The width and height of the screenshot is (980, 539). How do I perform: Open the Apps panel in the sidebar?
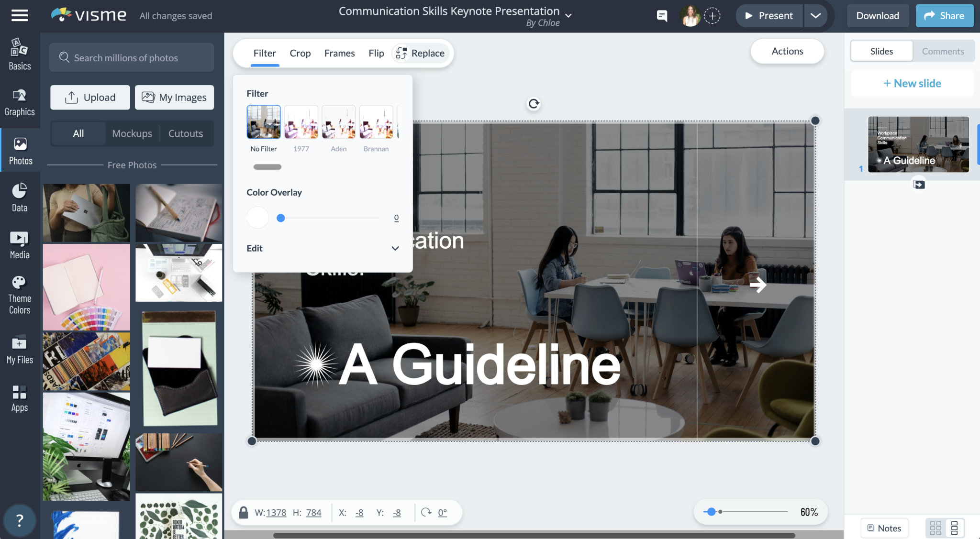[20, 397]
